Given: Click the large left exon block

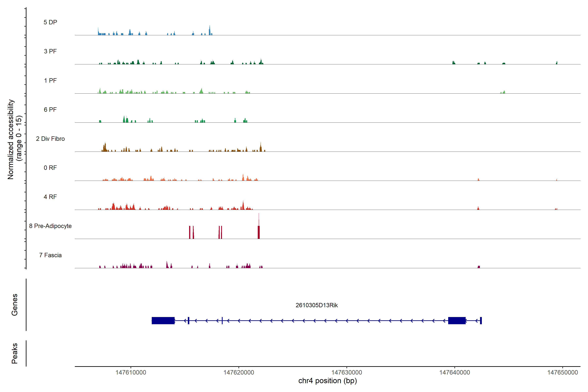Looking at the screenshot, I should [163, 320].
